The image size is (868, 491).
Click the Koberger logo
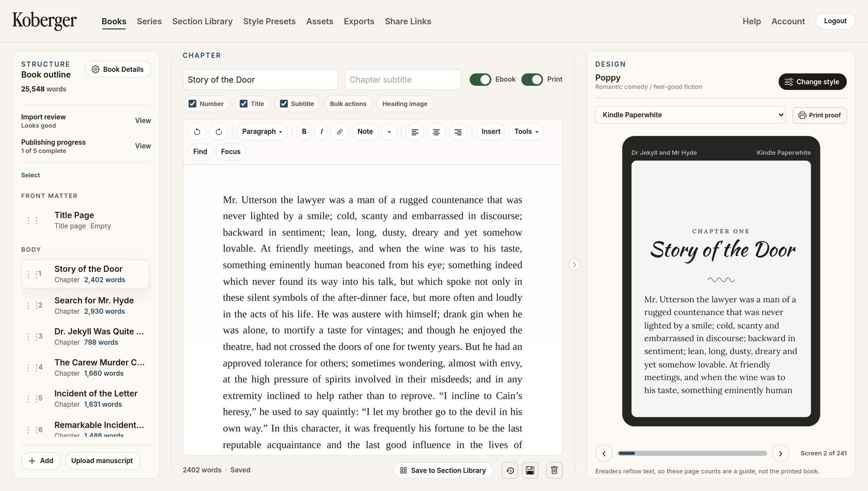pos(44,21)
